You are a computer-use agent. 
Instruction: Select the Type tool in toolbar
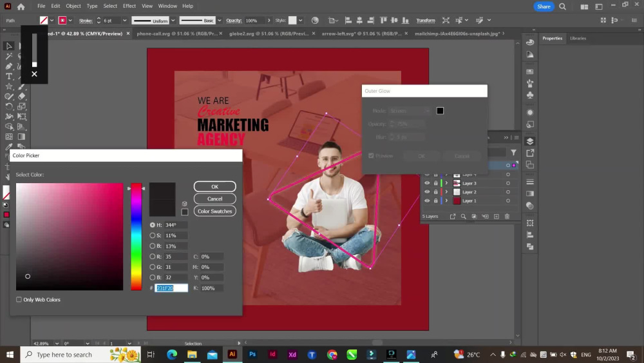(x=8, y=77)
